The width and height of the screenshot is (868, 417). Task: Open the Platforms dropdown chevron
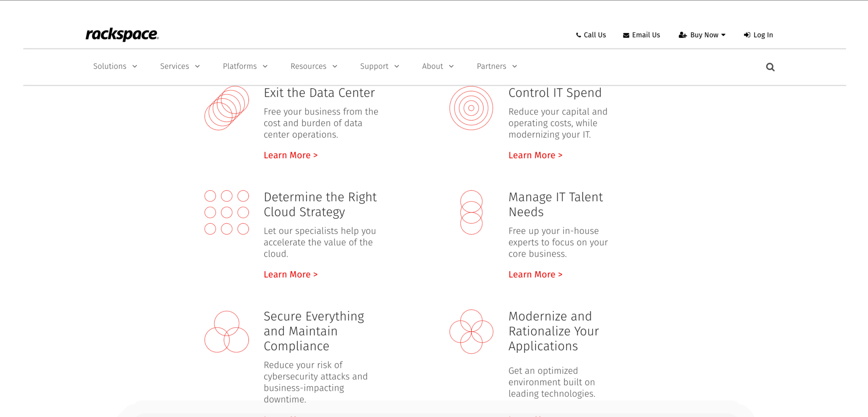click(266, 66)
